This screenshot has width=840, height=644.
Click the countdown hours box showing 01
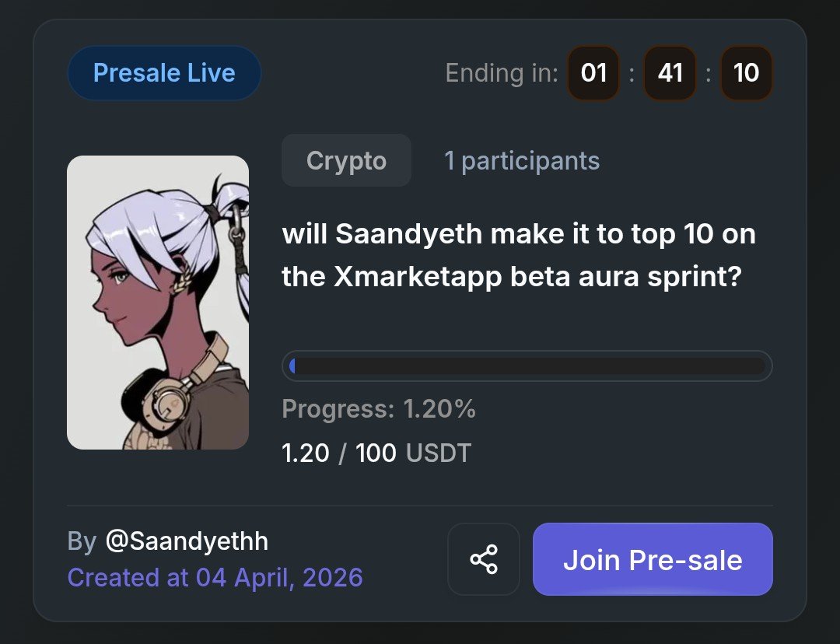[593, 73]
